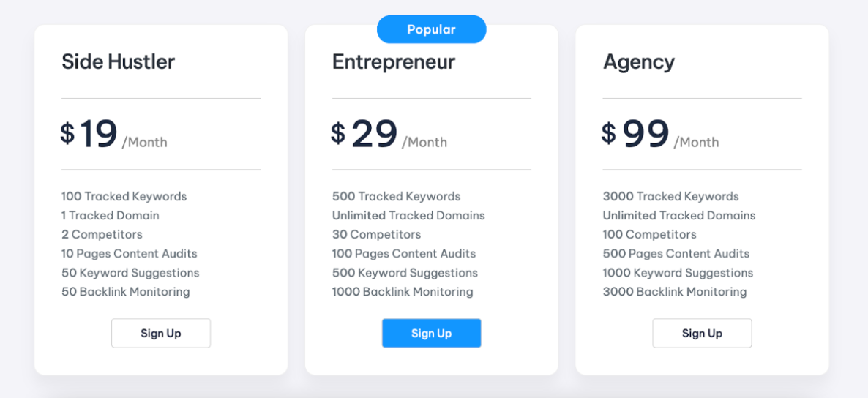
Task: Click 3000 Tracked Keywords in Agency
Action: [x=671, y=197]
